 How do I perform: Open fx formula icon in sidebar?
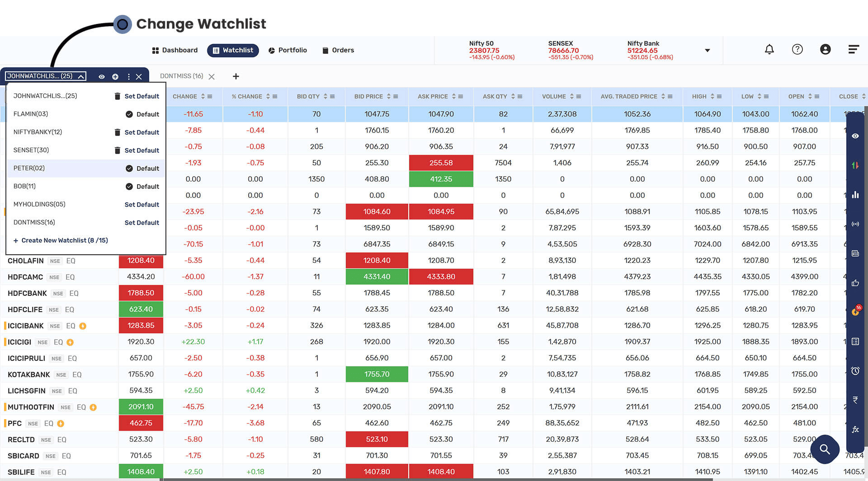(x=855, y=430)
